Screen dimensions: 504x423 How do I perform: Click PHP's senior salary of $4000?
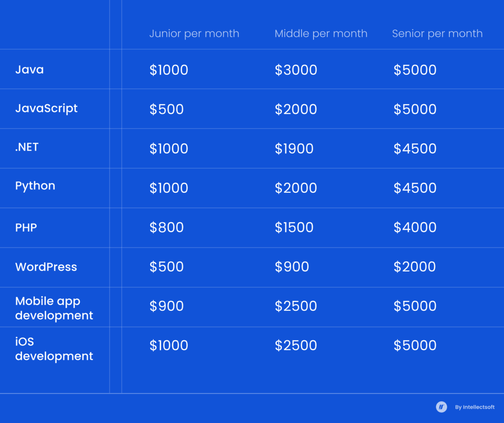(415, 227)
